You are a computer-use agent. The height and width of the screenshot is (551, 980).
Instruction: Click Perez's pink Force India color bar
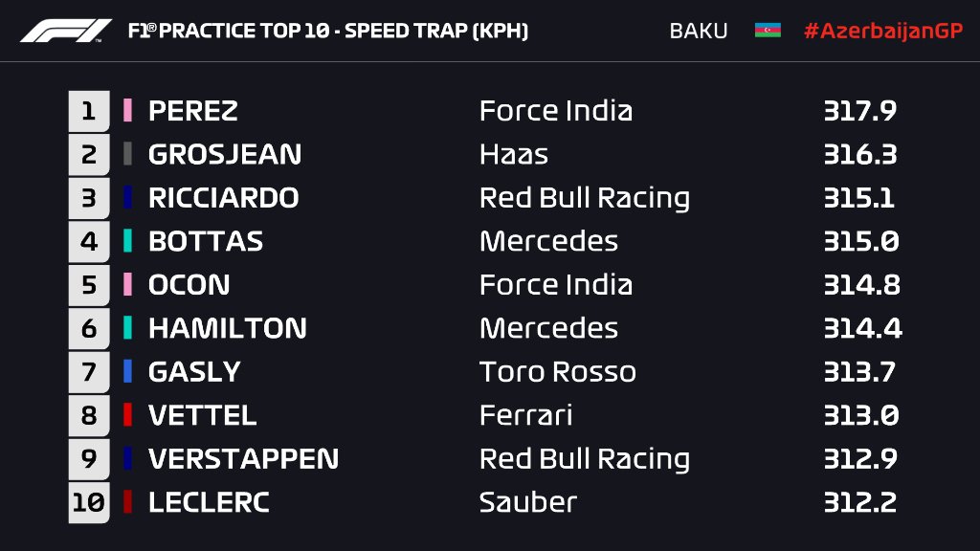pos(127,111)
